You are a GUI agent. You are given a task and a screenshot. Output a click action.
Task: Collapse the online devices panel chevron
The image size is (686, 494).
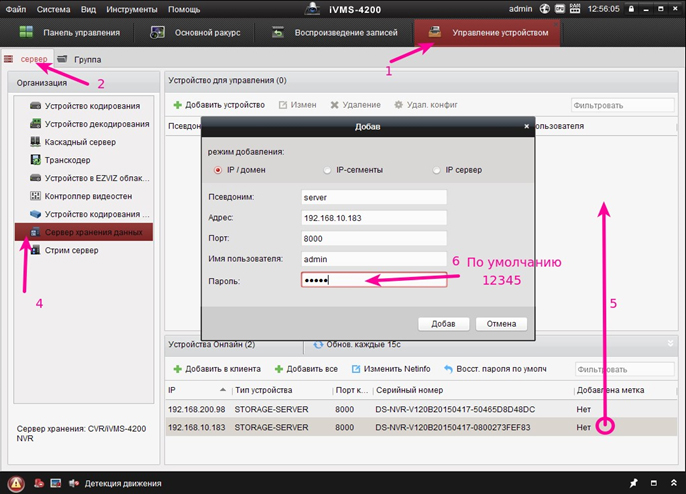pos(670,343)
